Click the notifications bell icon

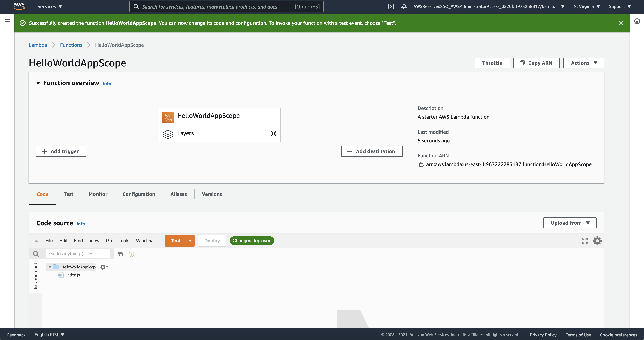[404, 6]
